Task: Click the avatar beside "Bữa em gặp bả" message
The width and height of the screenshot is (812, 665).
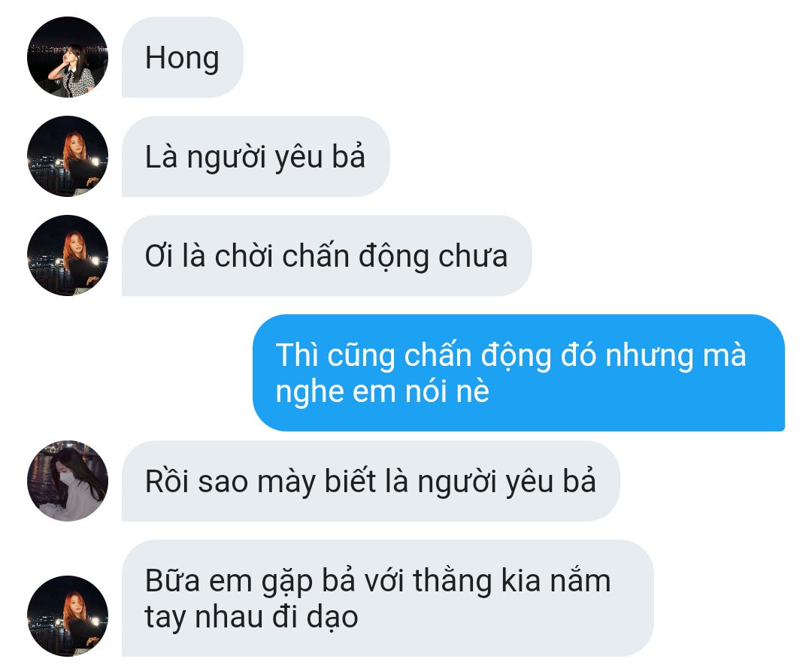Action: [68, 616]
